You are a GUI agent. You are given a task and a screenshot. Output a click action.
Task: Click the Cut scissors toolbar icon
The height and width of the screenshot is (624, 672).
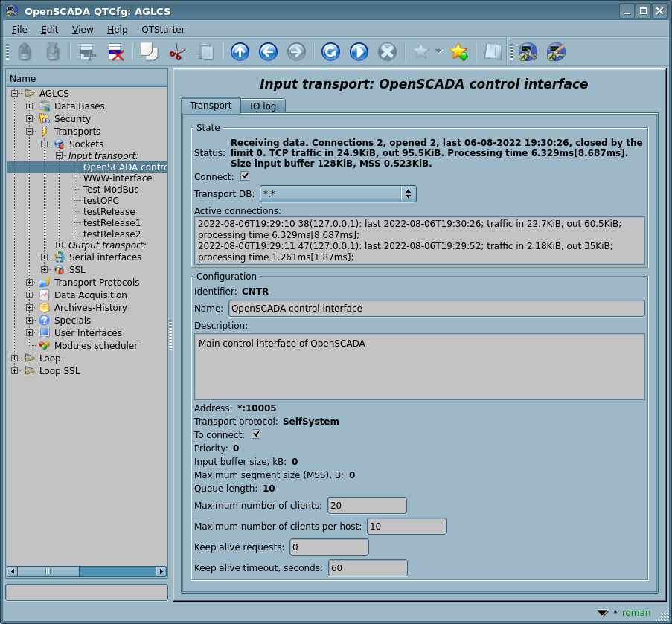point(177,52)
